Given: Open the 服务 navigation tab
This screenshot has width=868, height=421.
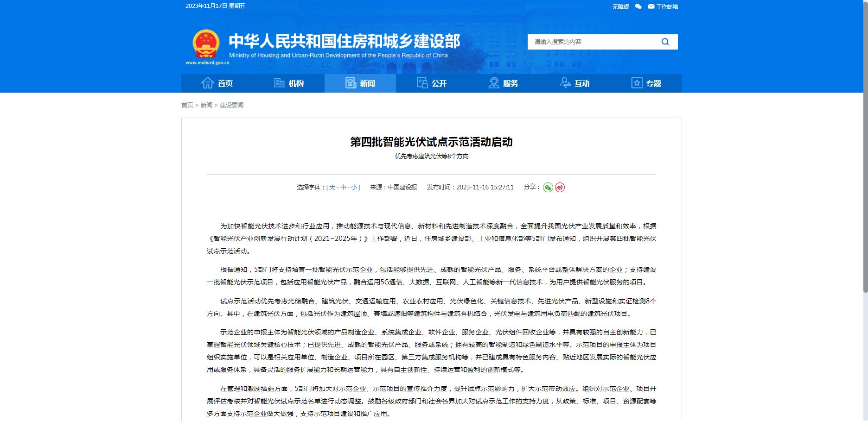Looking at the screenshot, I should click(x=503, y=83).
